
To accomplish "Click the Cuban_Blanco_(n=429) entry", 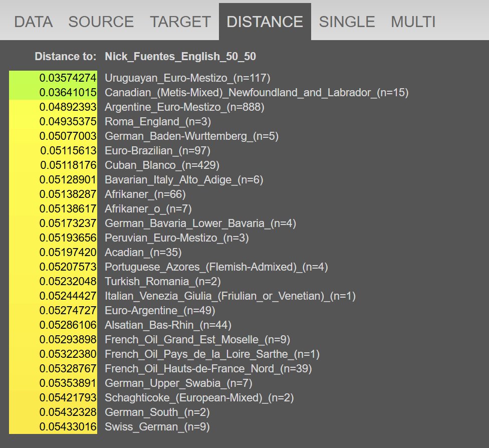I will click(162, 165).
